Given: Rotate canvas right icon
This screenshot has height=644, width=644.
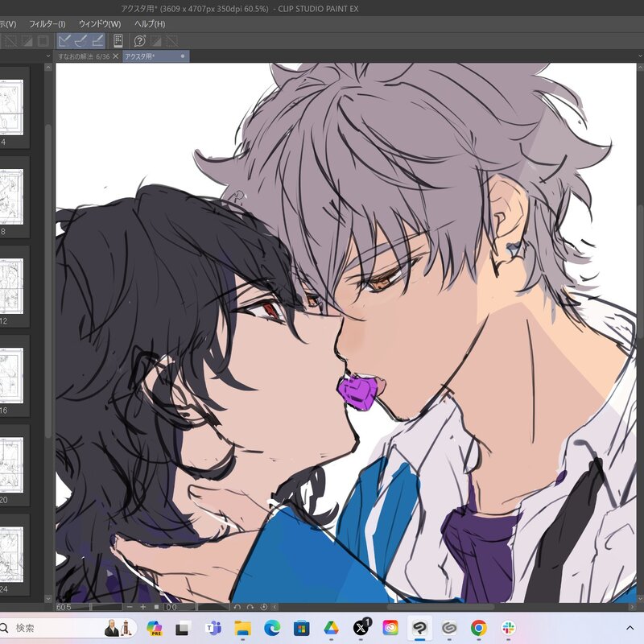Looking at the screenshot, I should tap(250, 607).
